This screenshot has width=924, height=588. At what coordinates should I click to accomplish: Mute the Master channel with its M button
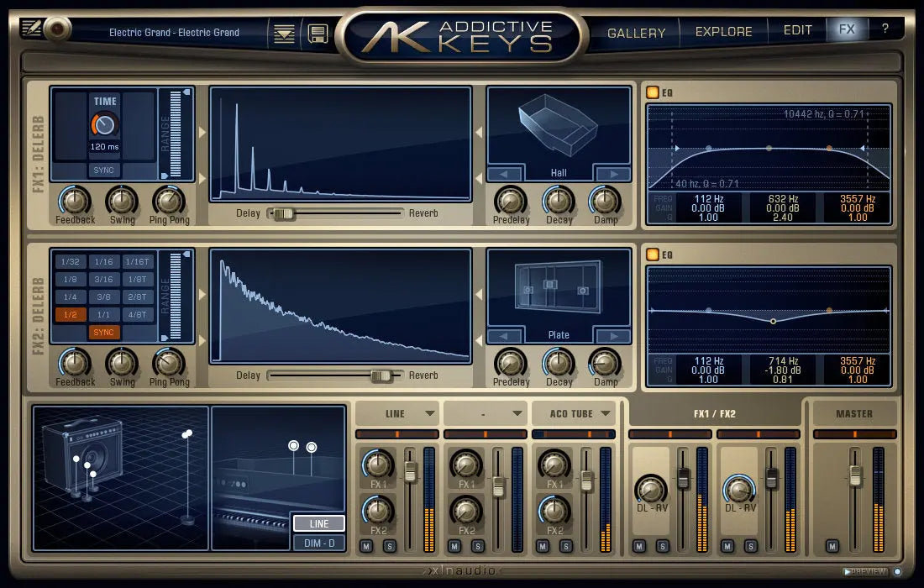pos(831,545)
